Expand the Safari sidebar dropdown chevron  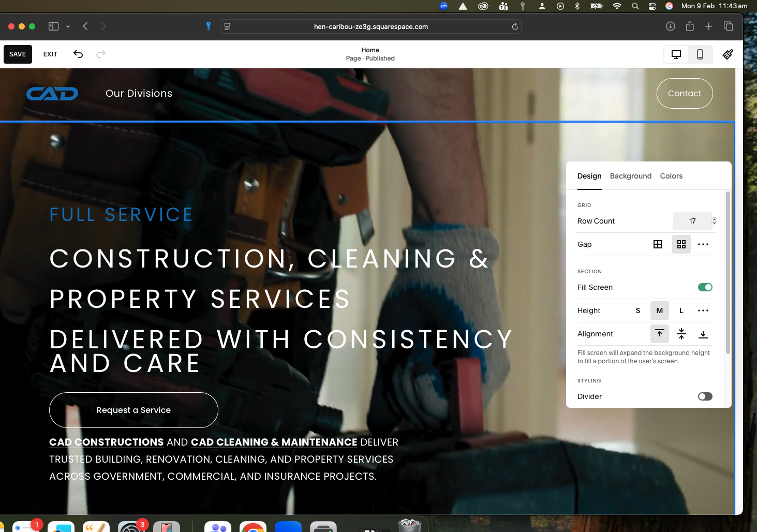pyautogui.click(x=68, y=26)
